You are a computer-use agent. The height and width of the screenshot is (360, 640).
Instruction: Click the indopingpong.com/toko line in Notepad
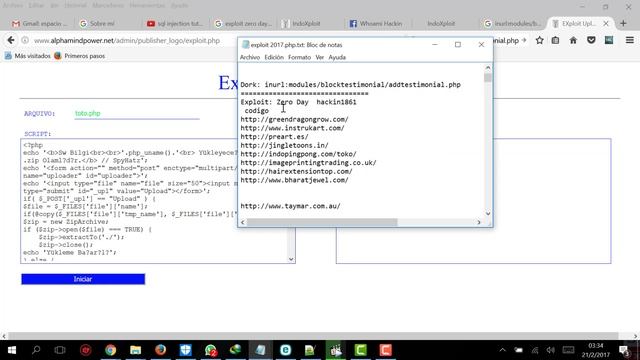click(298, 154)
